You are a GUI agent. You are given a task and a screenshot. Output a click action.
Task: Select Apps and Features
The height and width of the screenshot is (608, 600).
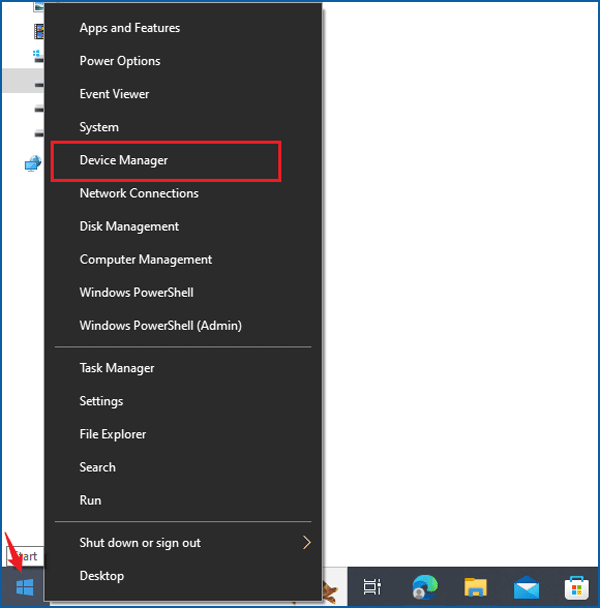183,28
